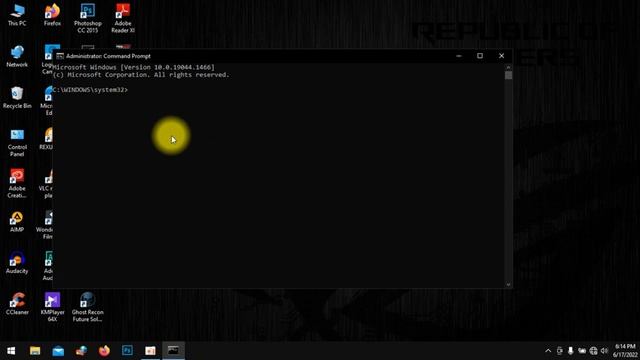
Task: Select the Network desktop icon
Action: [x=17, y=56]
